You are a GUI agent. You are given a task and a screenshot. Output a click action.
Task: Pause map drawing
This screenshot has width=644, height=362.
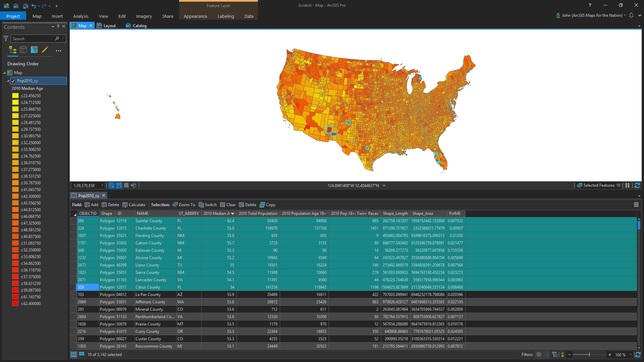point(627,185)
